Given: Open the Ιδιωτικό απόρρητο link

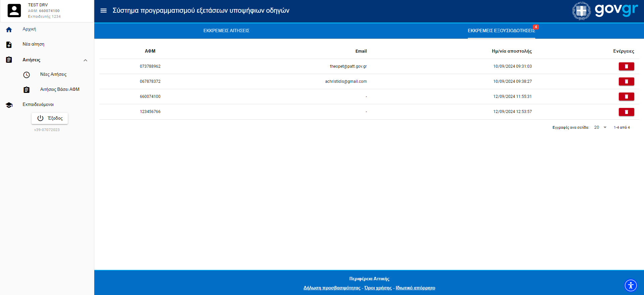Looking at the screenshot, I should click(415, 288).
